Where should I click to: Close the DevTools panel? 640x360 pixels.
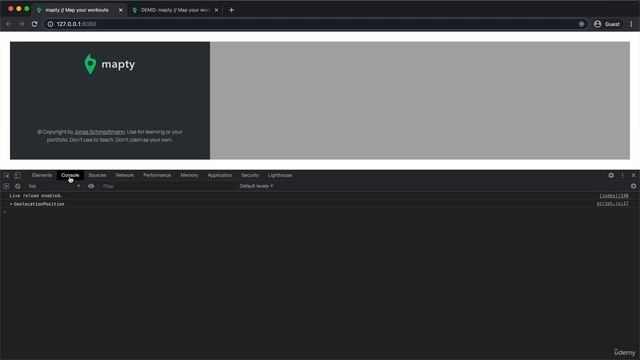coord(633,175)
